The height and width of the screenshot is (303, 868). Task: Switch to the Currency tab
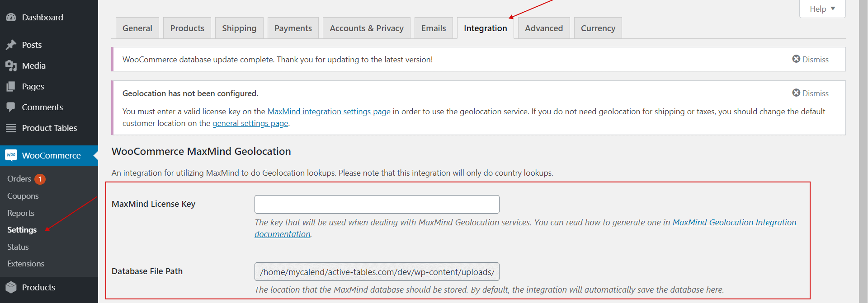tap(598, 28)
